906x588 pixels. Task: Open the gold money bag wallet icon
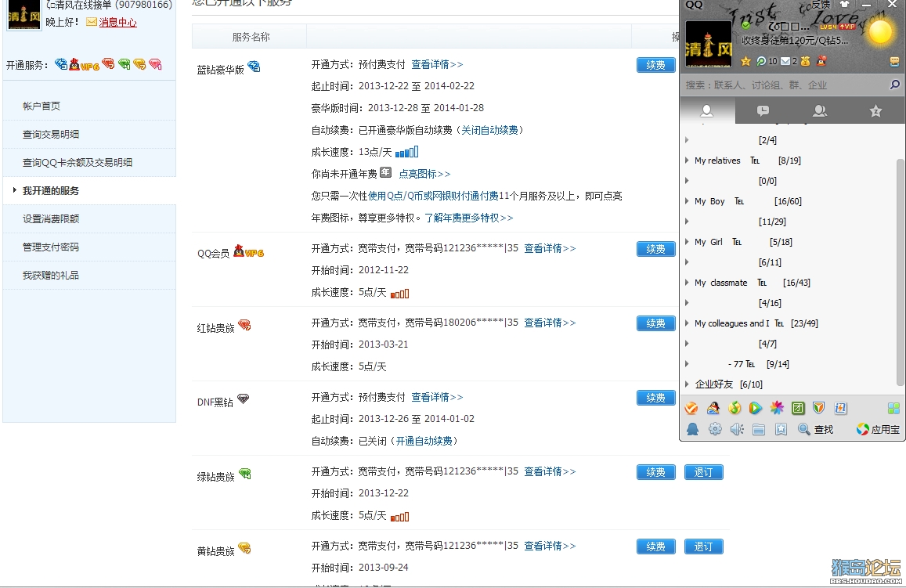(x=806, y=61)
